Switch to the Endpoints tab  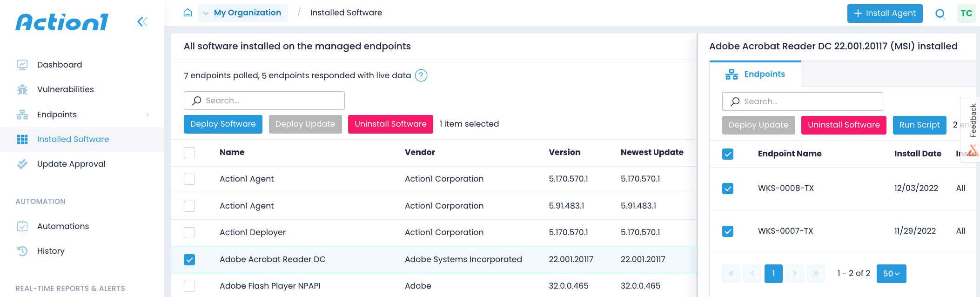coord(755,74)
